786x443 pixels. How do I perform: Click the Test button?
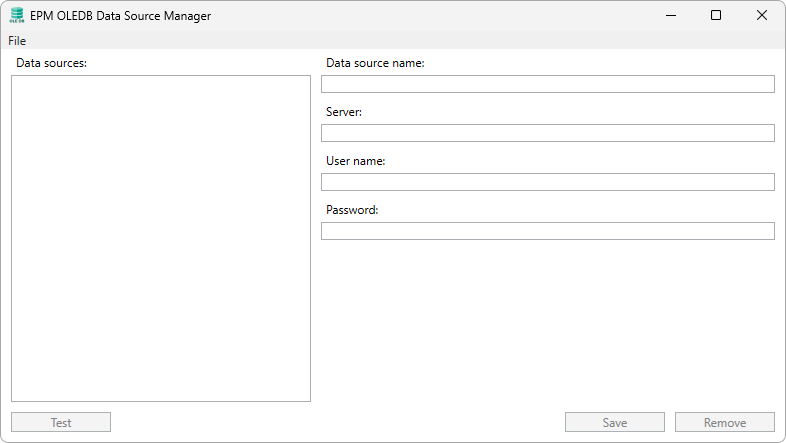[x=61, y=422]
